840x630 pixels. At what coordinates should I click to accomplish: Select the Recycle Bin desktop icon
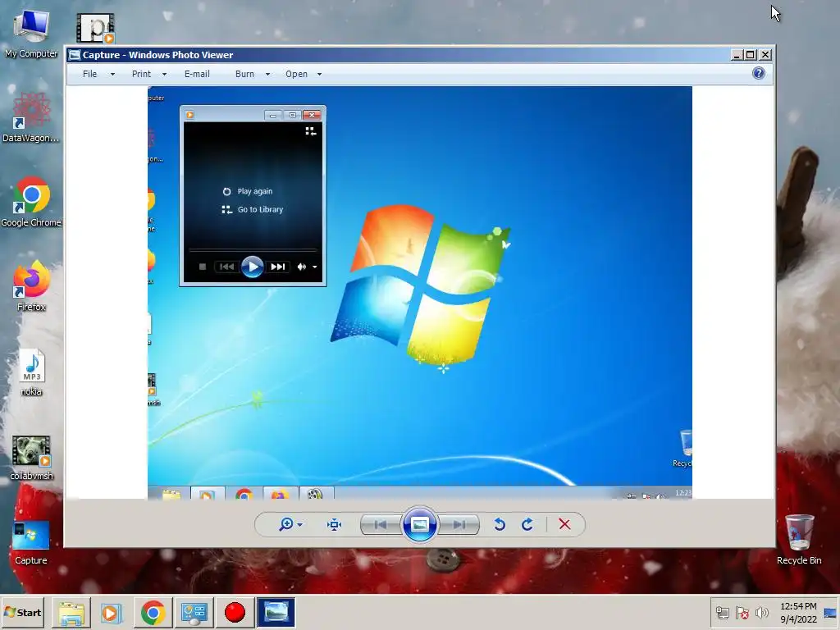[799, 539]
